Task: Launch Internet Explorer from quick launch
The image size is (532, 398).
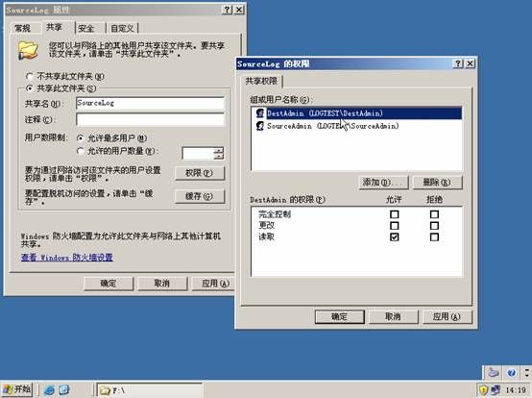Action: 50,390
